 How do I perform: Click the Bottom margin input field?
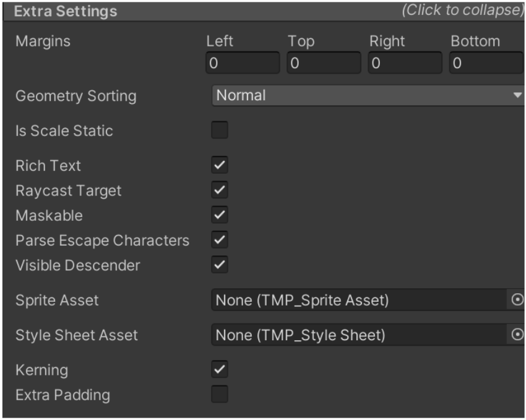pyautogui.click(x=486, y=63)
